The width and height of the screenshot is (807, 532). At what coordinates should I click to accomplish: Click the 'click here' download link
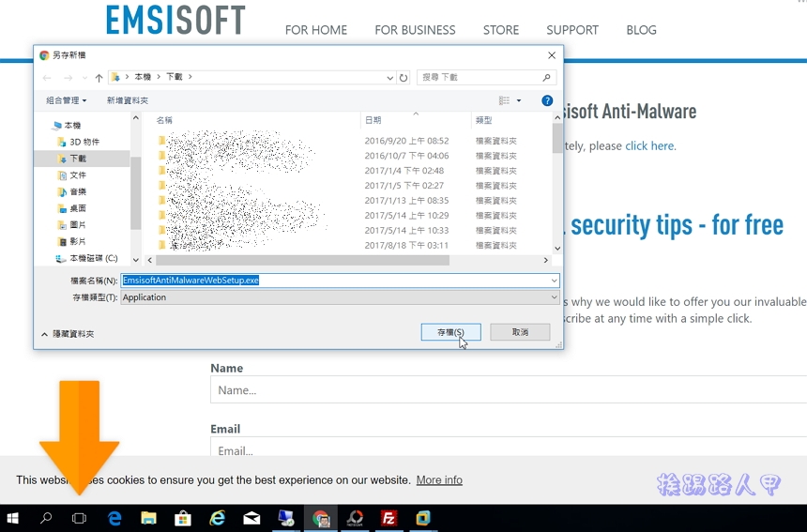click(x=649, y=145)
